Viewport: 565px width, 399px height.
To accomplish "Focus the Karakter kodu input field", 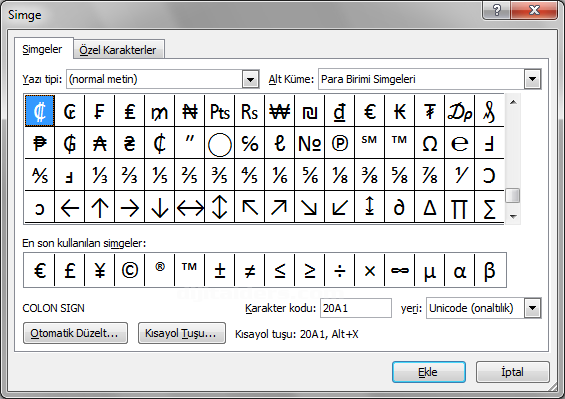I will click(x=356, y=308).
